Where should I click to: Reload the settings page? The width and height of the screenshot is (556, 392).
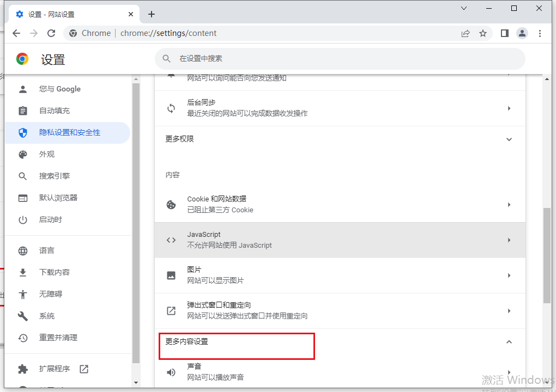click(51, 33)
